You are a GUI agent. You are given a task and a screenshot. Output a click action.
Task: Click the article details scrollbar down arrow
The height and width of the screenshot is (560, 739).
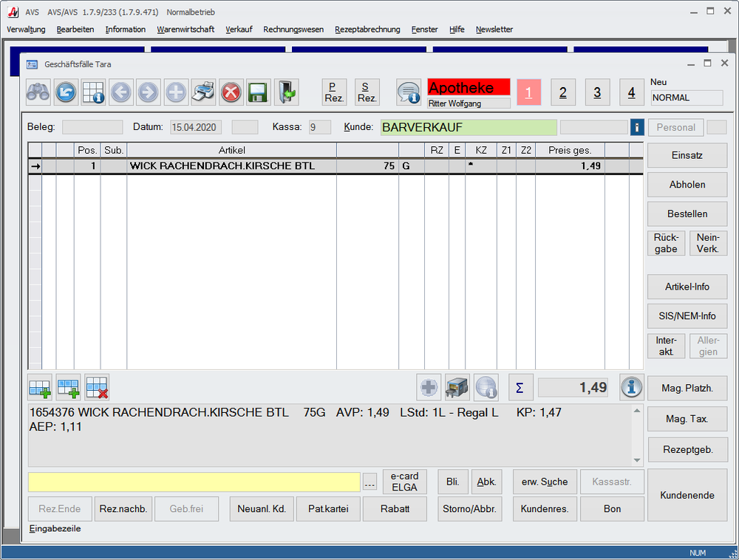pos(637,460)
